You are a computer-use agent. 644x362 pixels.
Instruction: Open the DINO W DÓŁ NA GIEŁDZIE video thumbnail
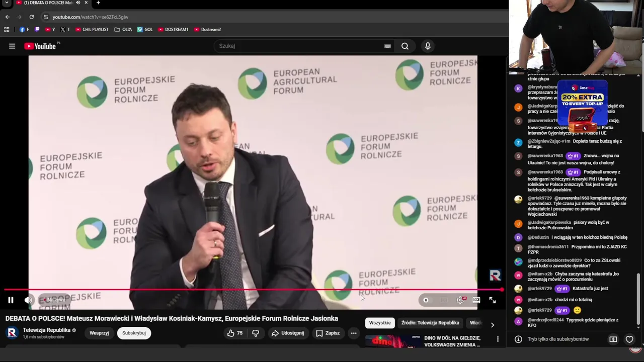393,341
